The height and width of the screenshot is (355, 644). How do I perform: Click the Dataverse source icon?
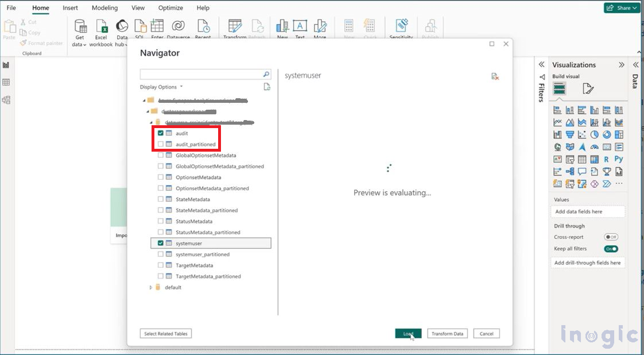click(x=179, y=26)
